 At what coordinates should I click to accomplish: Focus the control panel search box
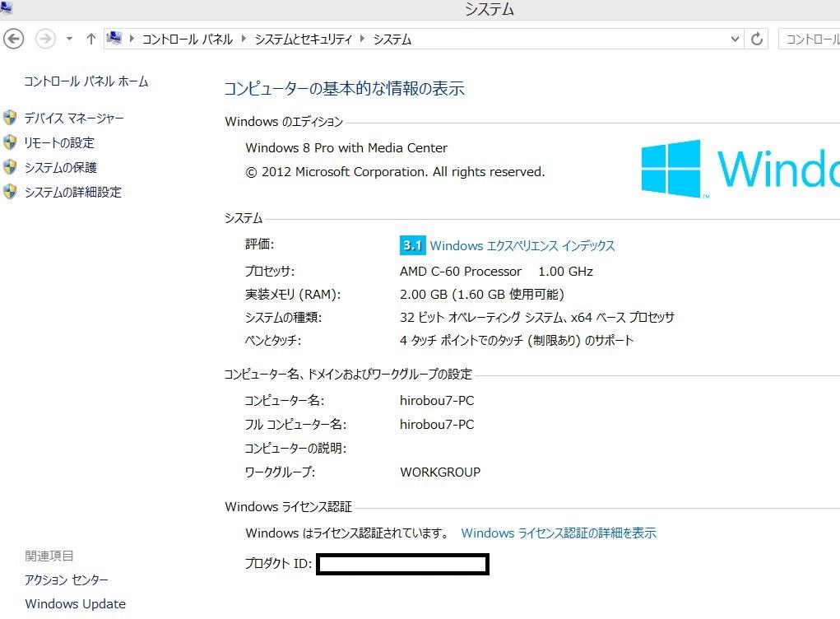click(809, 40)
